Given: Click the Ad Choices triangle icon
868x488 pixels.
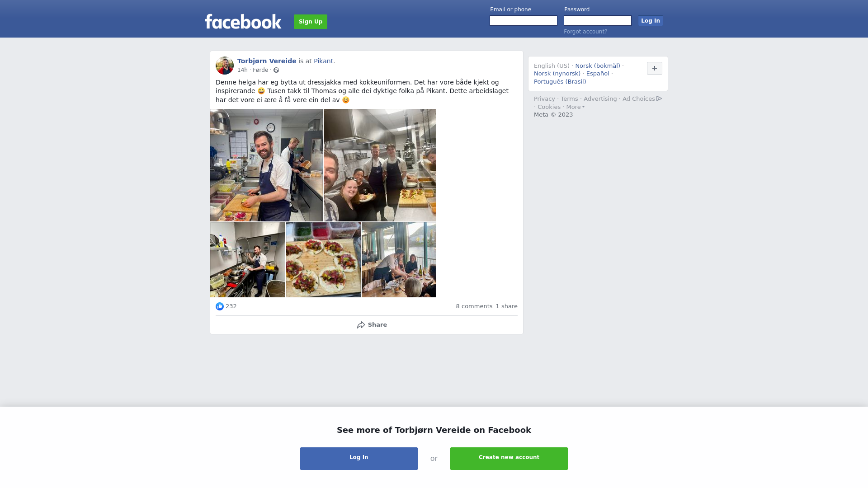Looking at the screenshot, I should 659,99.
